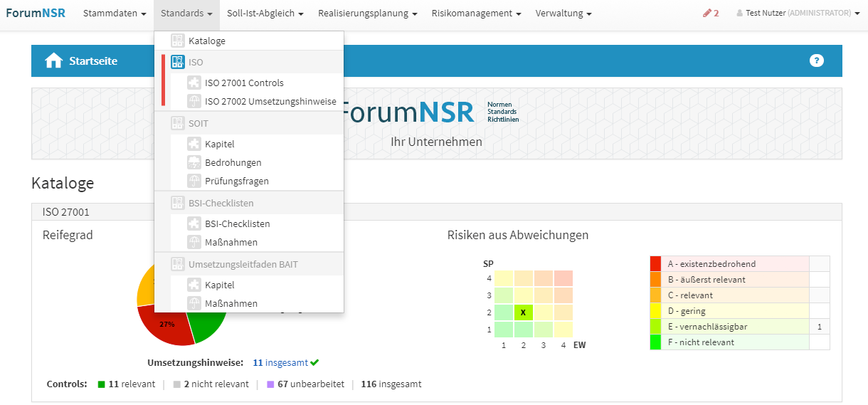Click the user avatar icon by Test Nutzer

click(x=740, y=13)
